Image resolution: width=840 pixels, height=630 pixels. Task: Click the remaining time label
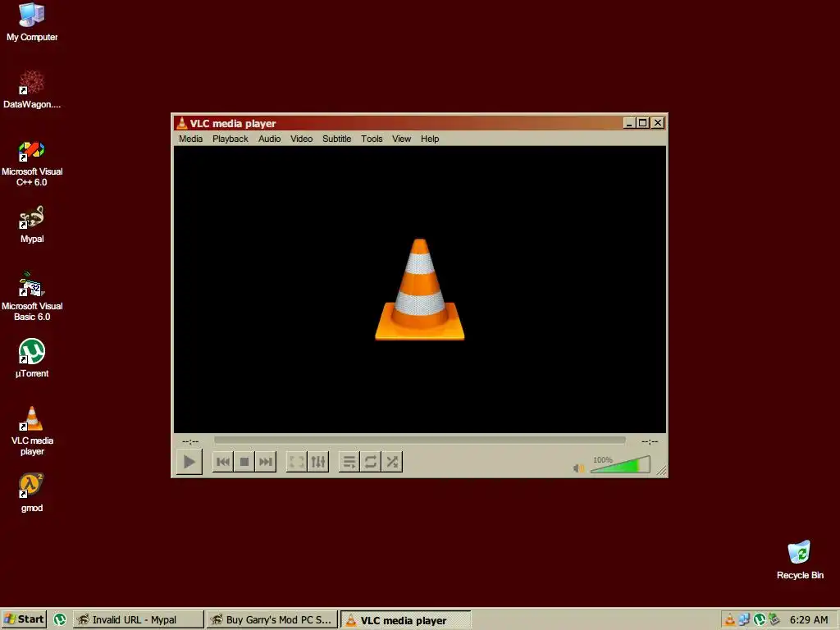650,441
